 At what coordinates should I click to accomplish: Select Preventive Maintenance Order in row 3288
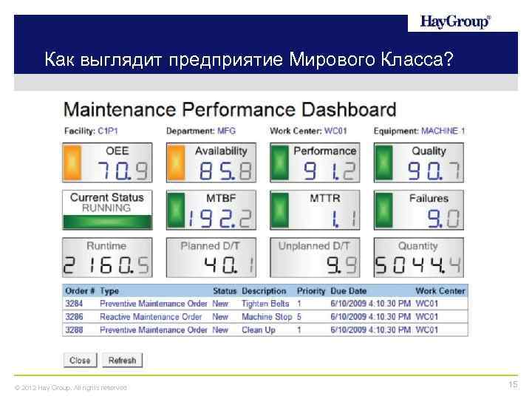click(x=154, y=330)
